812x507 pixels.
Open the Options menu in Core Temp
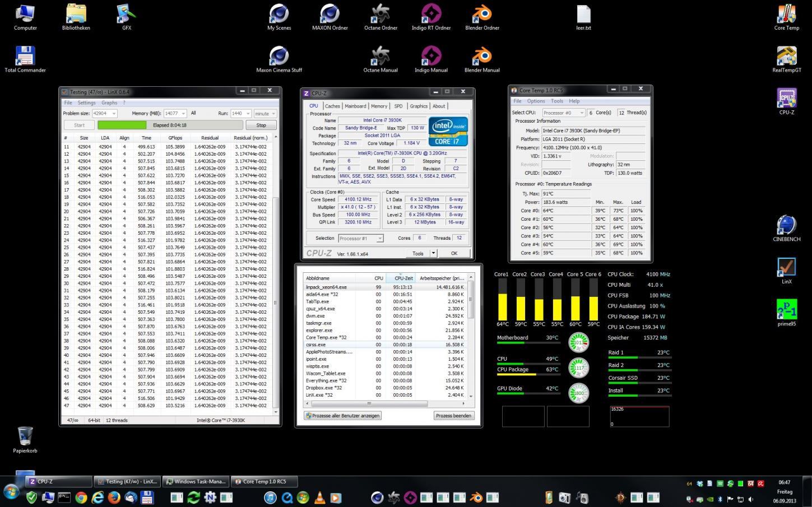[x=536, y=101]
